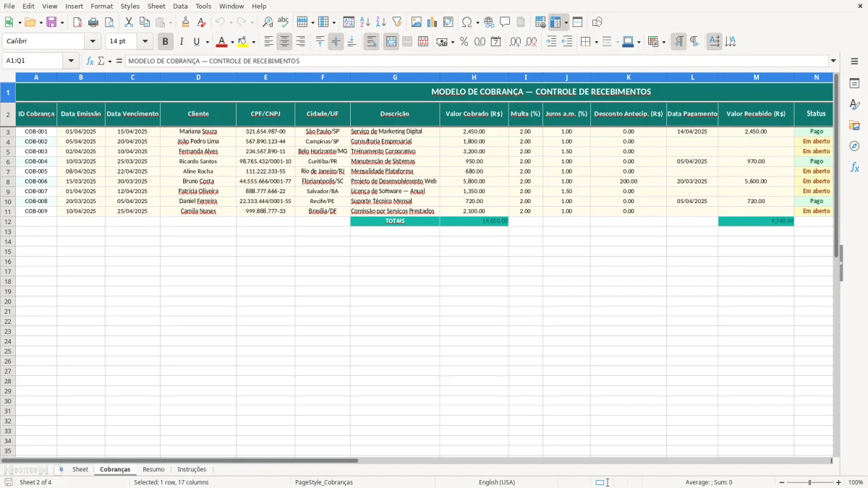Switch to the Sheet tab

[80, 469]
